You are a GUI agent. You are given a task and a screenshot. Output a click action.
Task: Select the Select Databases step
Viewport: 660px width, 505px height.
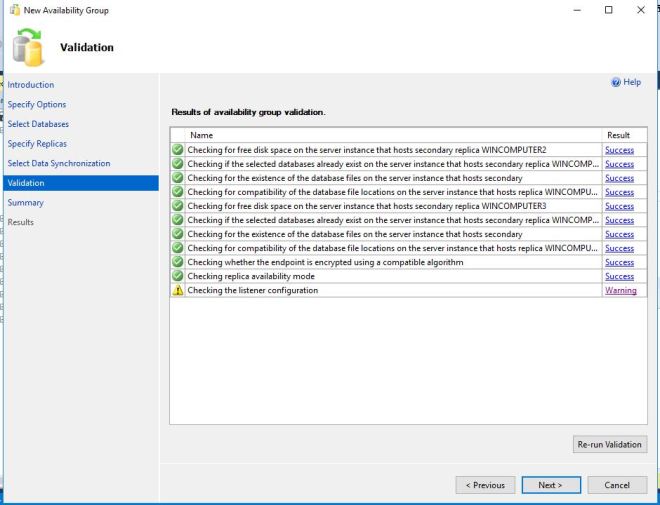point(38,124)
